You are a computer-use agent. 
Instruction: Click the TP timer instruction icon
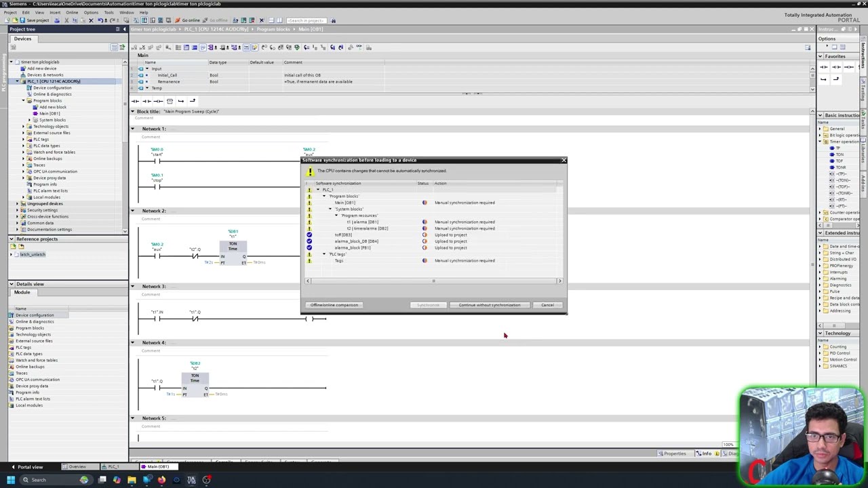832,148
